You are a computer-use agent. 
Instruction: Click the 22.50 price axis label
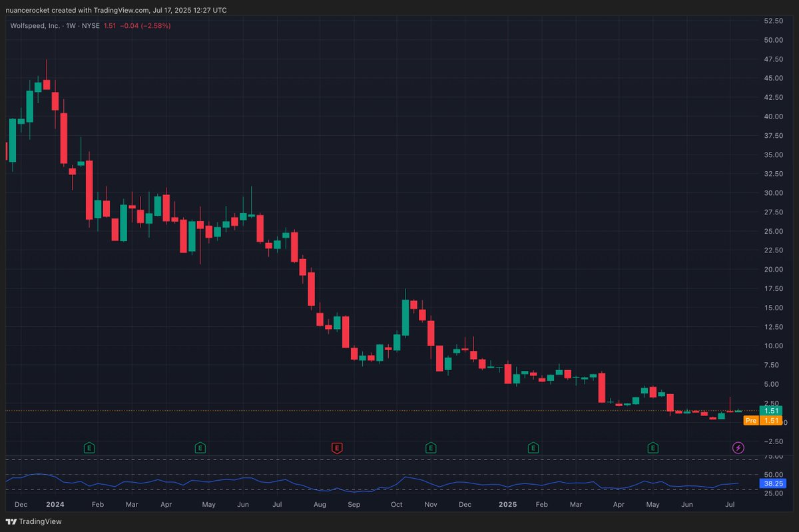[774, 250]
